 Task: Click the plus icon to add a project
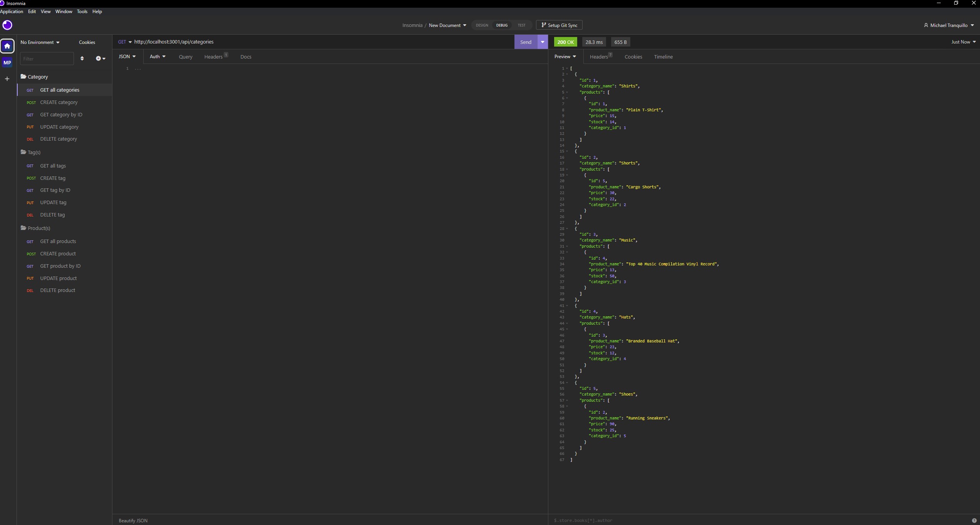point(7,79)
